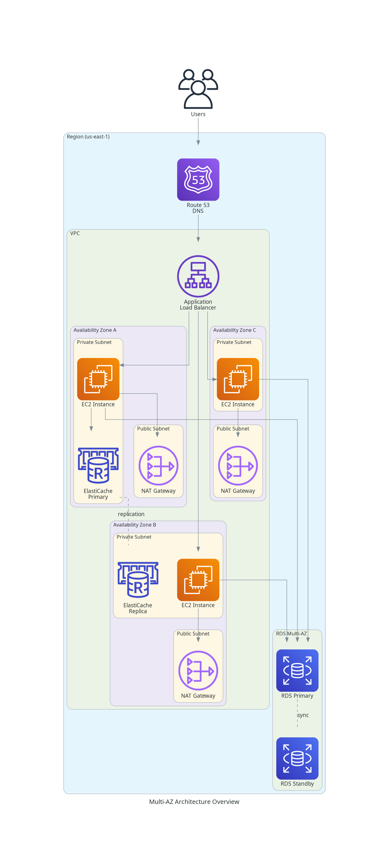Click the 'Region (us-east-1)' label
The image size is (389, 868).
pos(88,137)
